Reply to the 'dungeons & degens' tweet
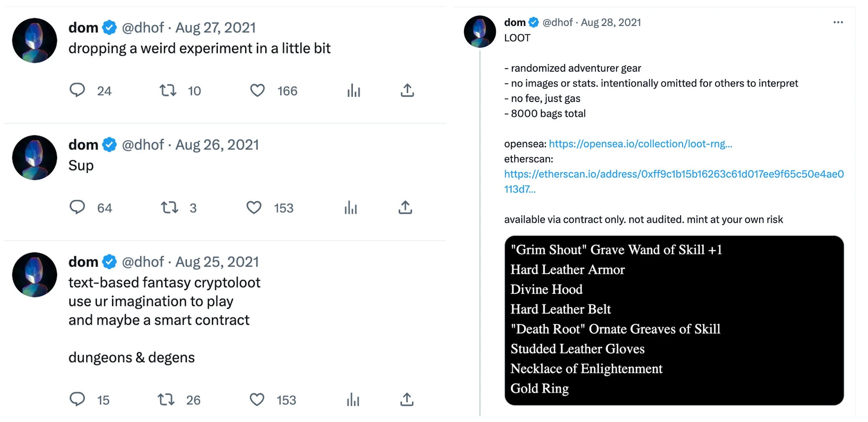The image size is (868, 422). [x=77, y=399]
